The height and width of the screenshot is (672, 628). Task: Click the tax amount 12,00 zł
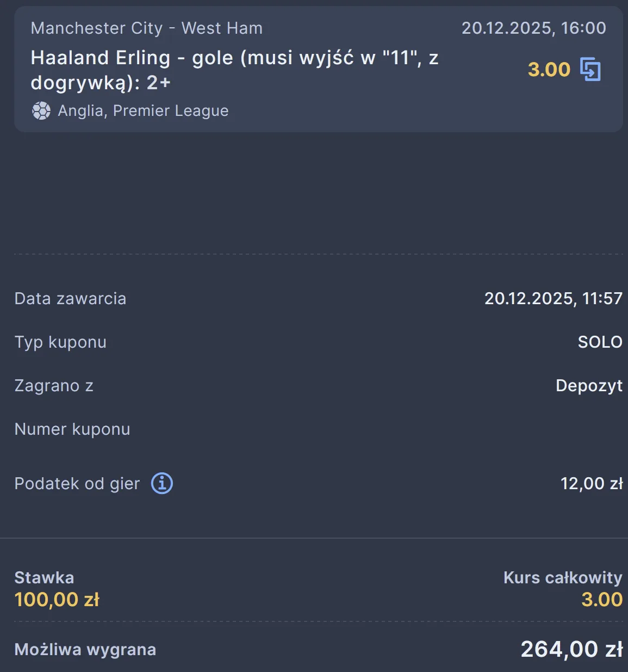point(592,483)
